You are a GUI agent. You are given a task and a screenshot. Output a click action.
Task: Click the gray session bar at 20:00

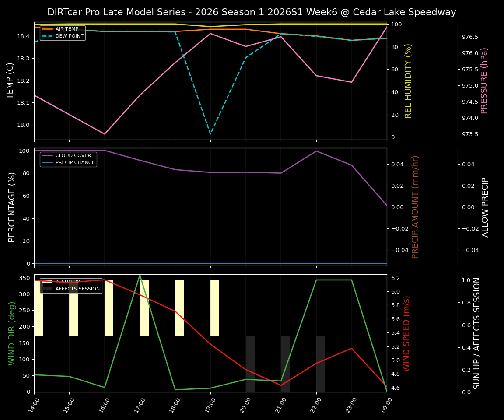(x=250, y=364)
